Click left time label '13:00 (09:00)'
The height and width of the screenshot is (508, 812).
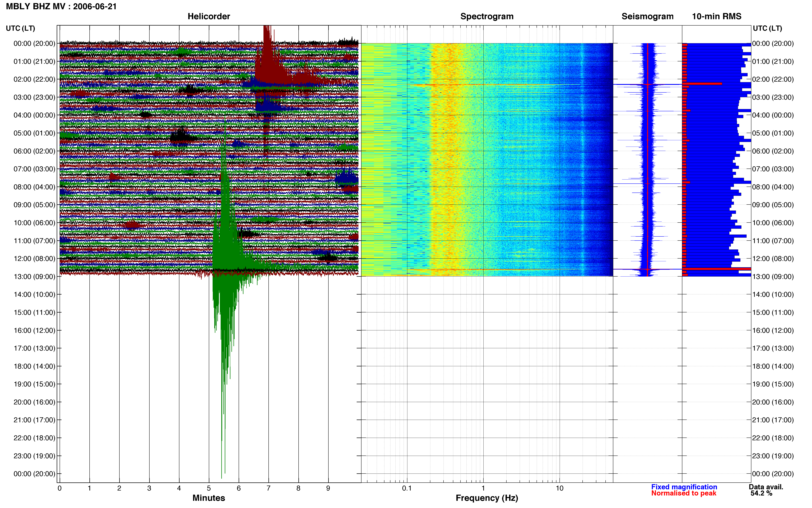tap(34, 277)
